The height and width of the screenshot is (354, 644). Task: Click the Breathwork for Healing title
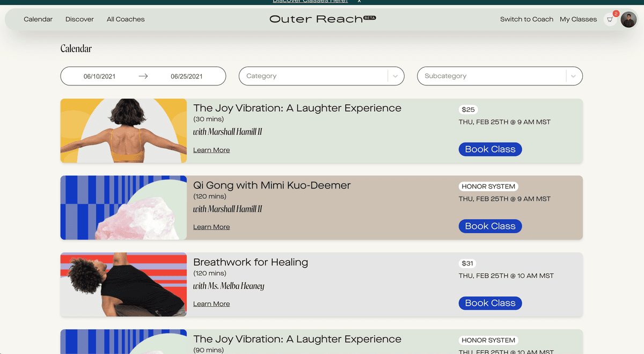[251, 262]
